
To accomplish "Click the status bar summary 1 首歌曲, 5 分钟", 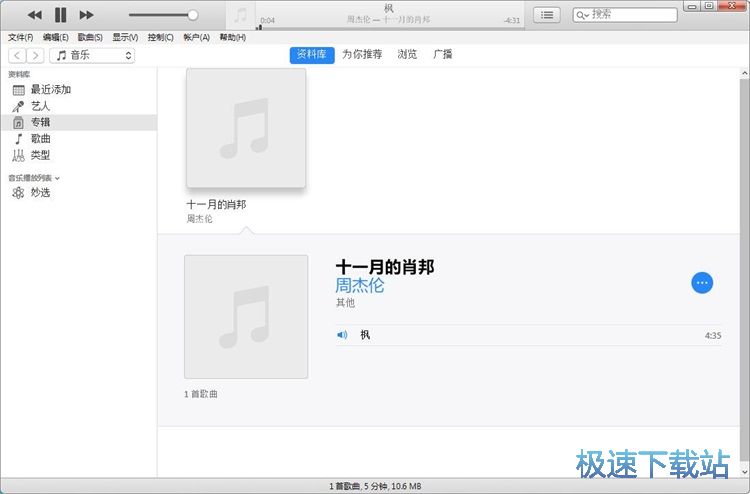I will coord(375,486).
